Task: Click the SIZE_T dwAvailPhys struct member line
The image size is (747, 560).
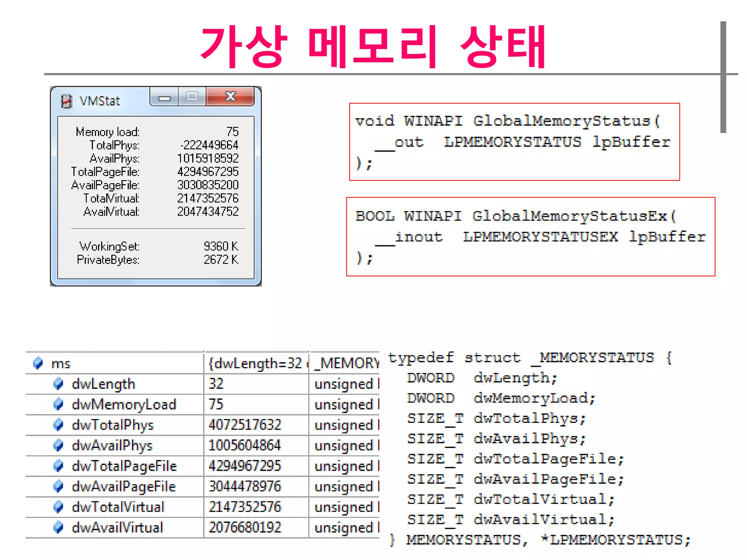Action: pyautogui.click(x=496, y=439)
